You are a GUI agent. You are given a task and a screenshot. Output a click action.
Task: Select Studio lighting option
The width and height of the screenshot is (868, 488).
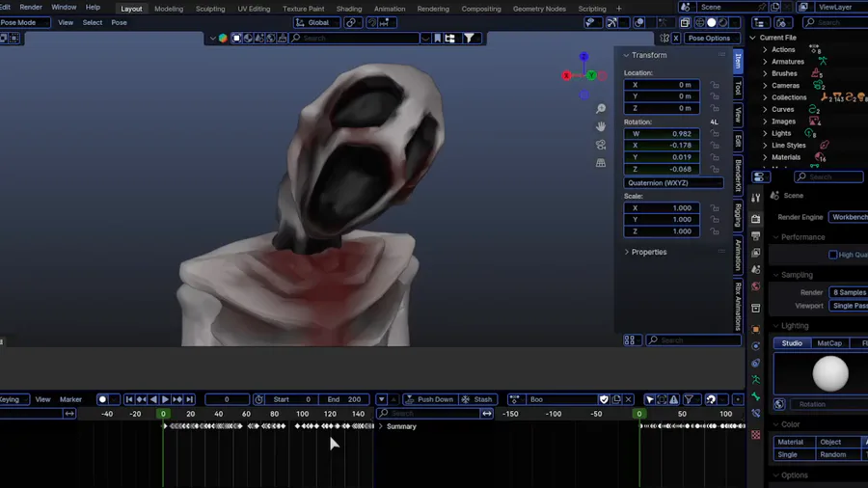tap(792, 343)
